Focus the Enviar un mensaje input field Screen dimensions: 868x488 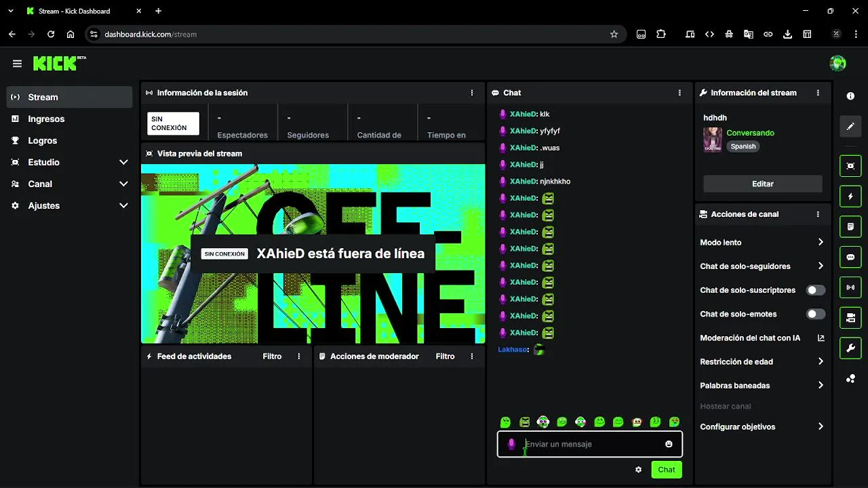[x=590, y=444]
